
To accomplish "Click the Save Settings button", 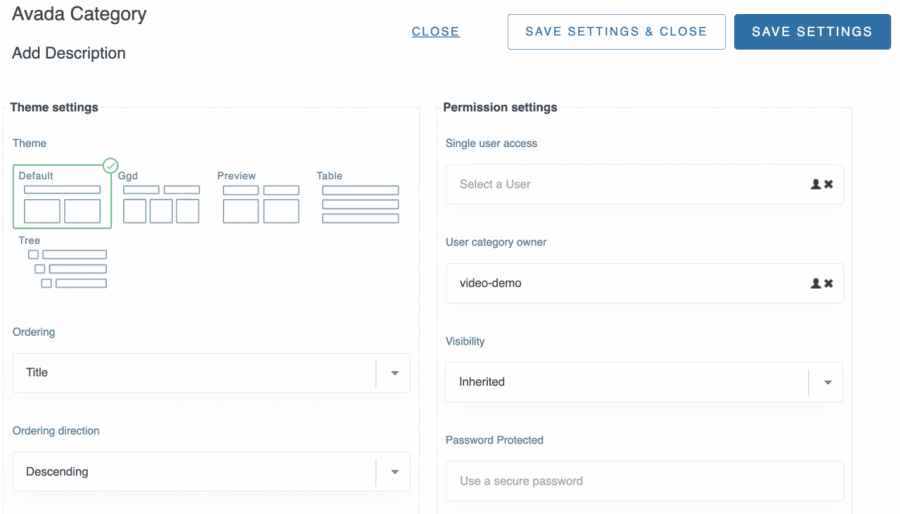I will 812,32.
